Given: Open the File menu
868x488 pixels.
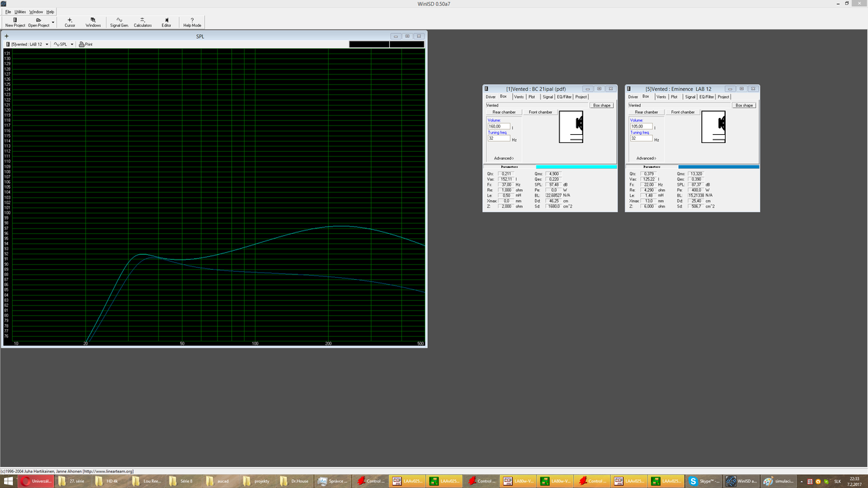Looking at the screenshot, I should pos(7,12).
